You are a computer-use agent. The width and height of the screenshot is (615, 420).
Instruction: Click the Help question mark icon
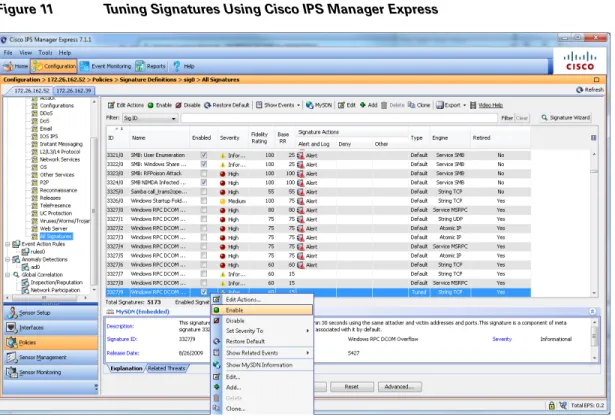pyautogui.click(x=176, y=66)
